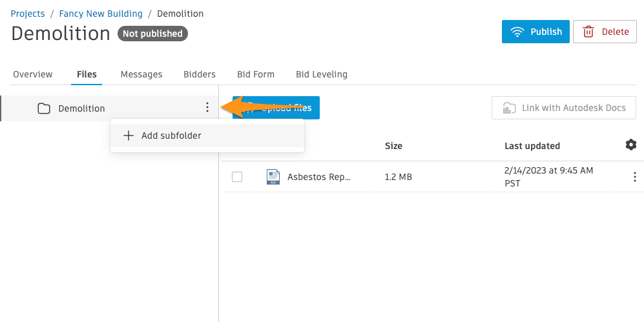Open the Asbestos Report row three-dot menu
644x322 pixels.
(x=634, y=177)
